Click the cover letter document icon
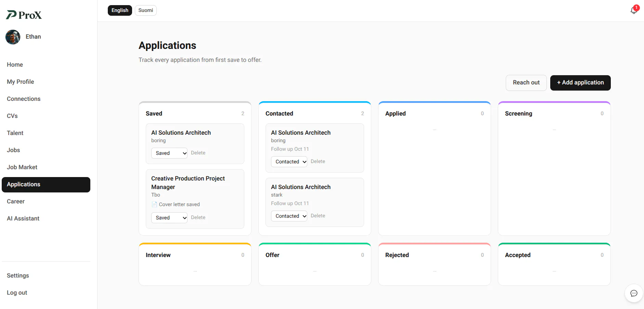Viewport: 644px width, 309px height. tap(154, 204)
